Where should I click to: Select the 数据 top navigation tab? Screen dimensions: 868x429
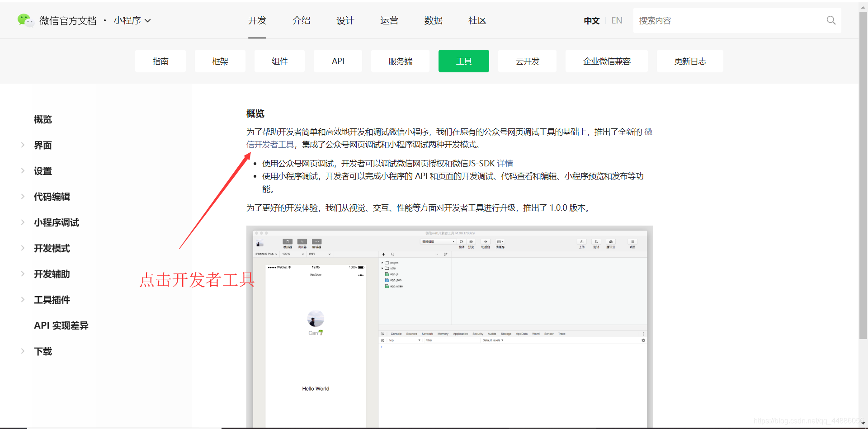[x=433, y=20]
